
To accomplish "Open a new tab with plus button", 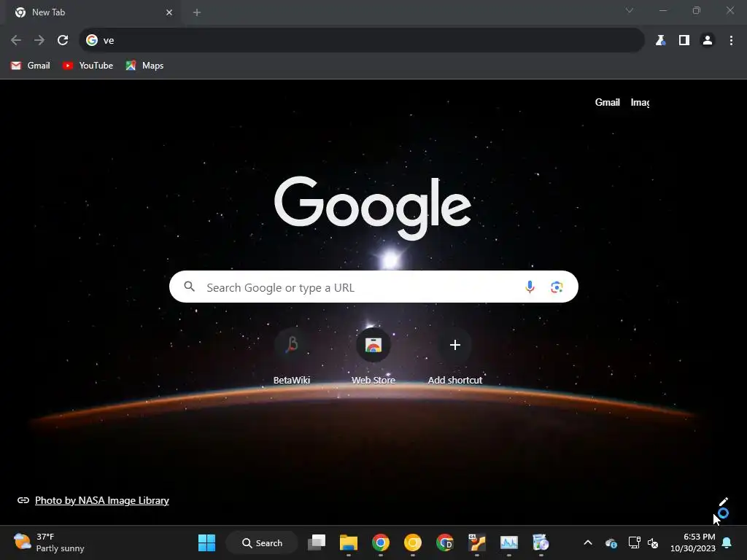I will pyautogui.click(x=197, y=12).
